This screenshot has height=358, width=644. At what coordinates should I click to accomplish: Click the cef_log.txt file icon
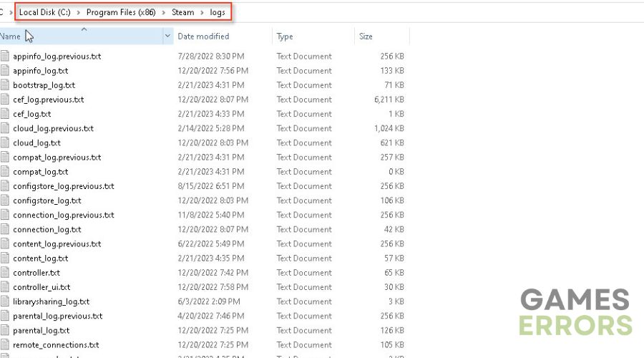4,113
